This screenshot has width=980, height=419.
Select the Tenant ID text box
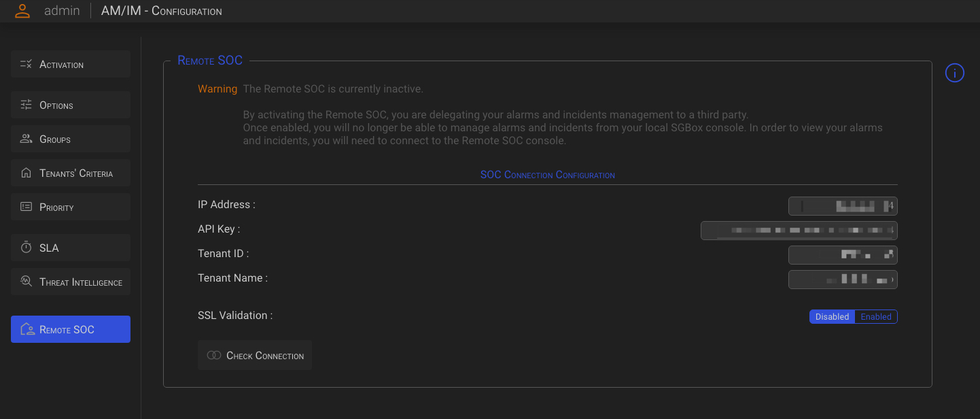[x=843, y=255]
